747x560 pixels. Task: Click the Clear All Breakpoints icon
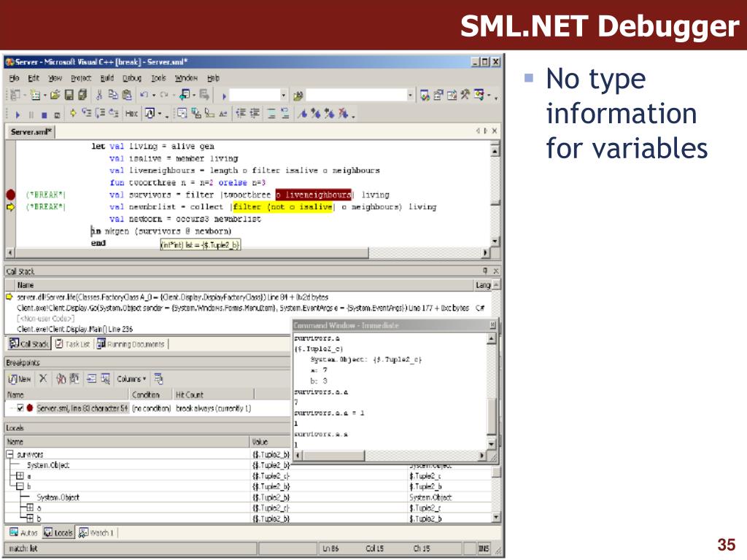click(61, 378)
